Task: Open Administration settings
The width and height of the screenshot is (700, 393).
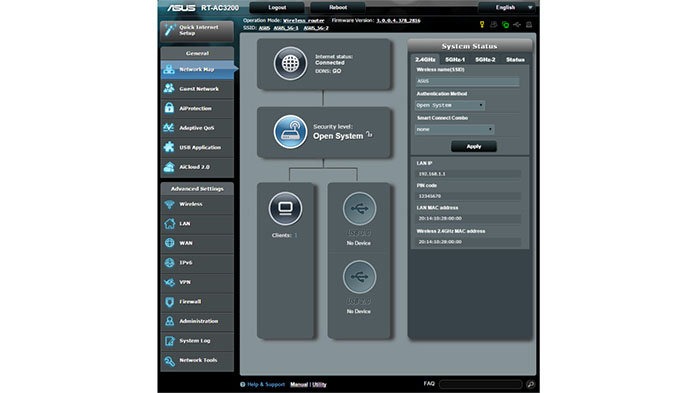Action: [197, 321]
